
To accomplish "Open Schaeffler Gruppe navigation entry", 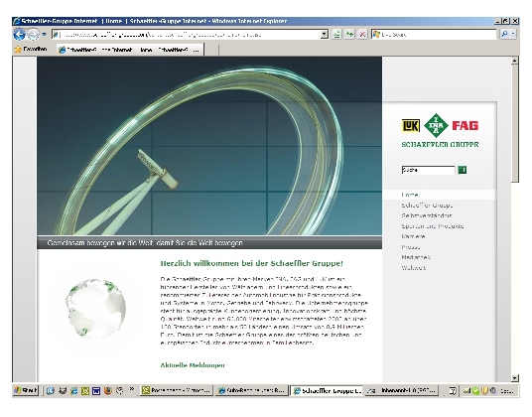I will click(x=427, y=206).
